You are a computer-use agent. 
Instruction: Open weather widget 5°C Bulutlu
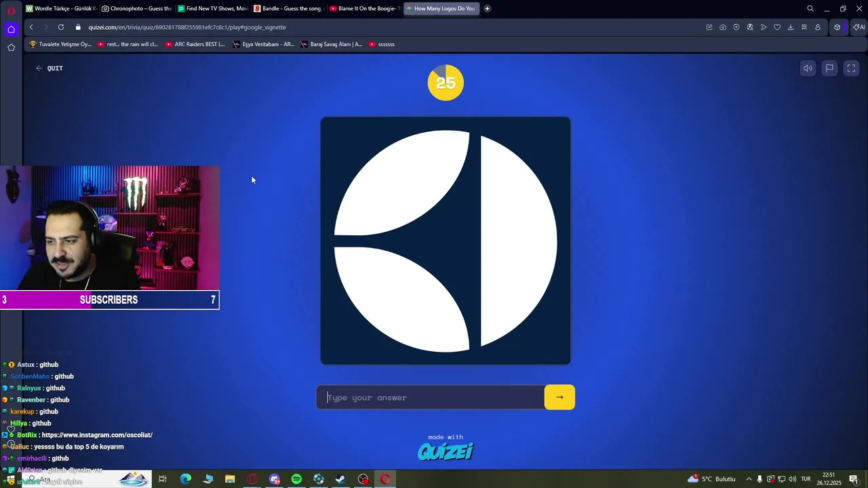click(x=711, y=479)
